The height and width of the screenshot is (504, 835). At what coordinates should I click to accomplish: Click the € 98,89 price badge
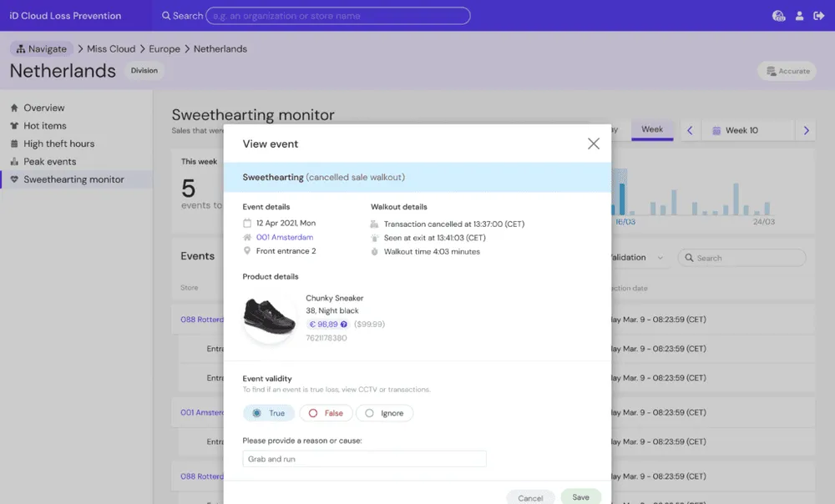pyautogui.click(x=327, y=324)
